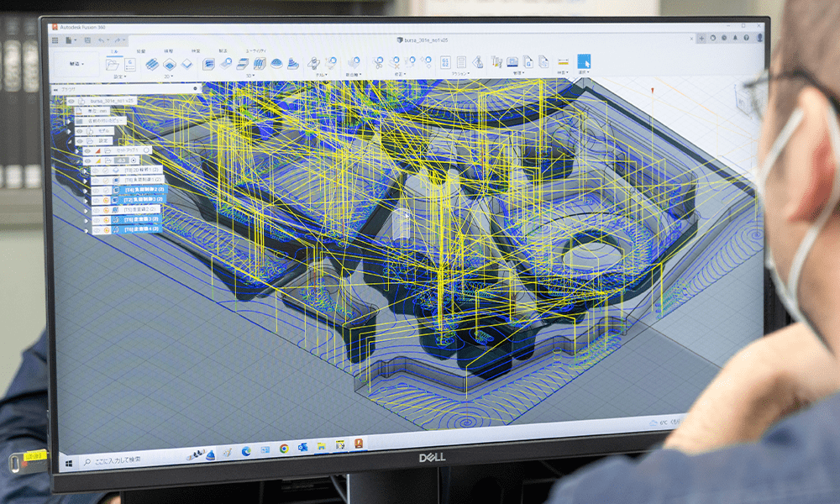The image size is (840, 504).
Task: Click the Save disk icon
Action: (x=87, y=40)
